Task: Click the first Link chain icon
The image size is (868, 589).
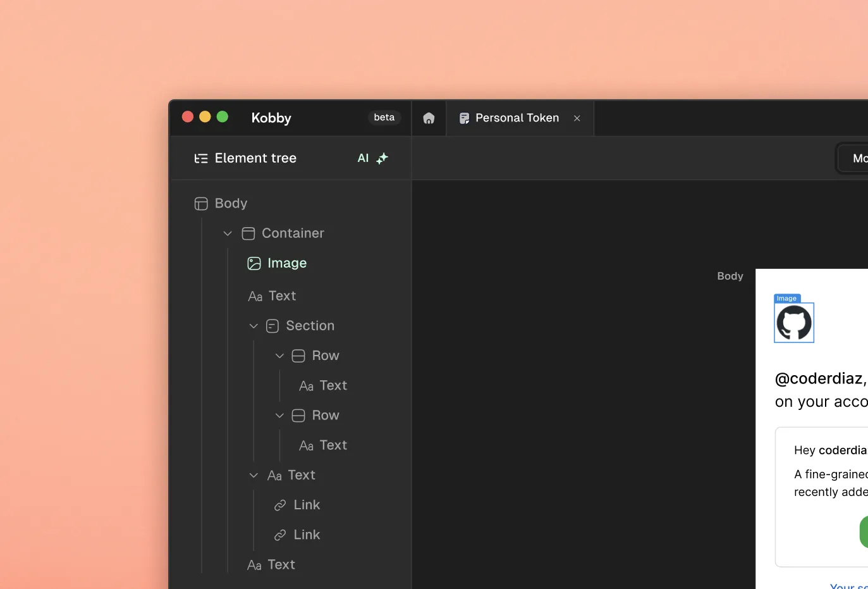Action: click(280, 505)
